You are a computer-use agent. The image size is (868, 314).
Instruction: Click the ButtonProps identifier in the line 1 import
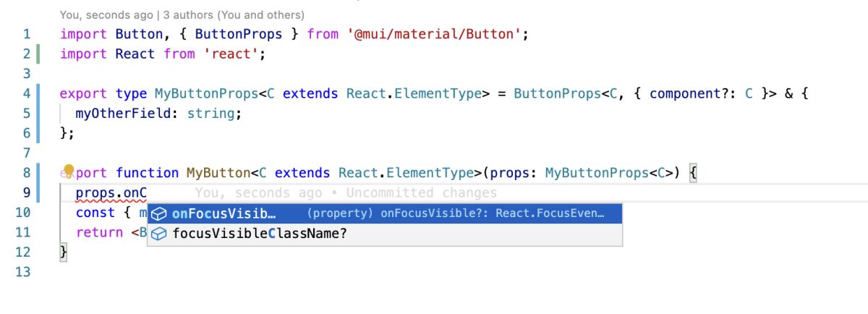click(239, 34)
